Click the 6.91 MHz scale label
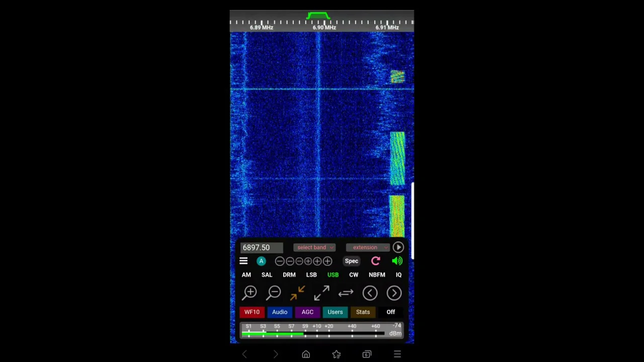 pyautogui.click(x=387, y=28)
